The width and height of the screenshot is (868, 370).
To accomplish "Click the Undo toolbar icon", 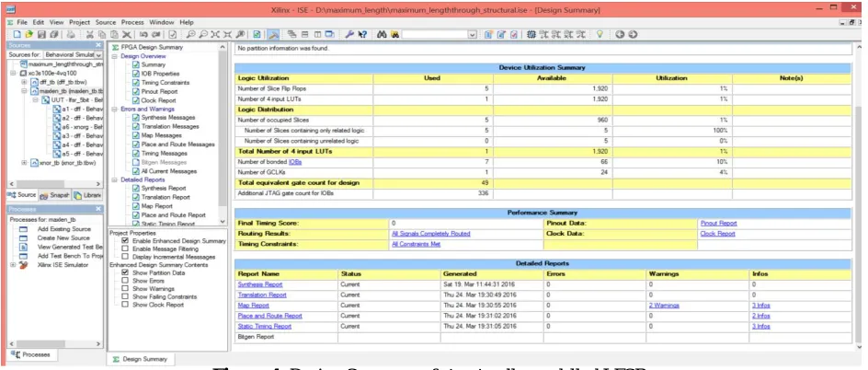I will coord(143,34).
